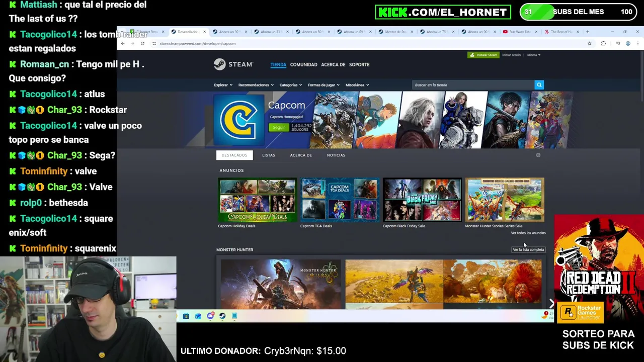Screen dimensions: 644x362
Task: Open the 'Capcom TGA Deals' announcement thumbnail
Action: (x=340, y=200)
